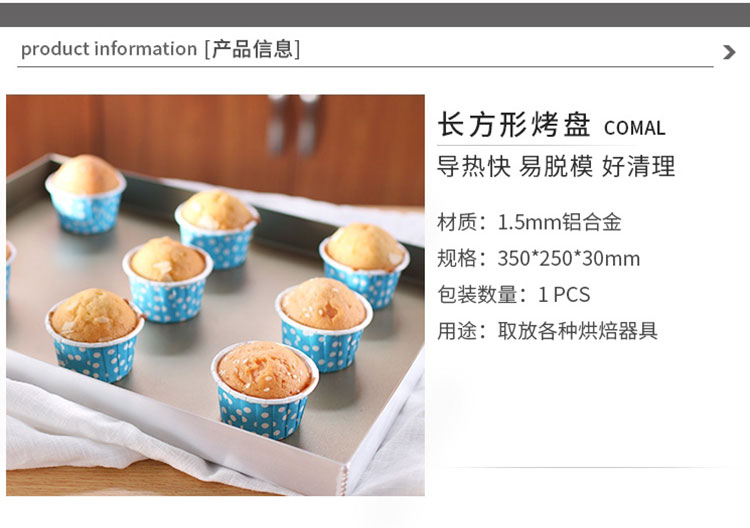Click the 产品信息 bracketed Chinese label
This screenshot has height=528, width=750.
253,49
